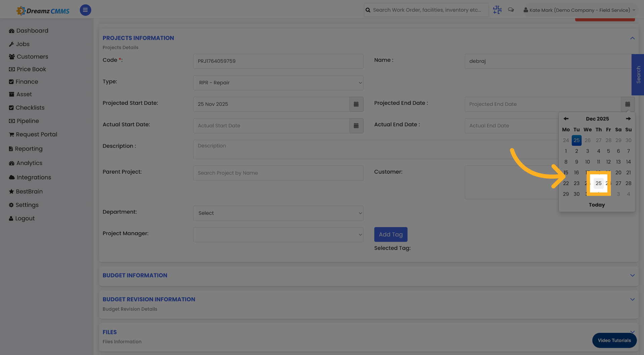Select December 1 in the calendar

(566, 151)
